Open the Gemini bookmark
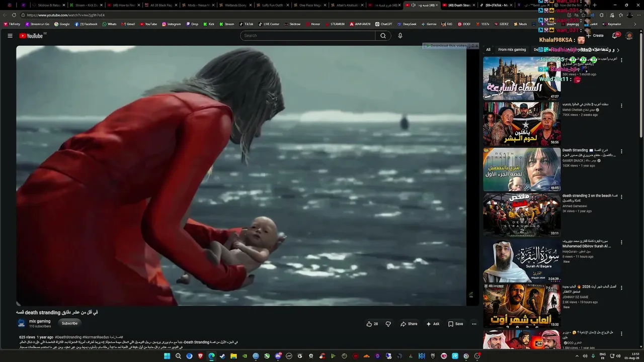Screen dimensions: 644x362 (x=429, y=24)
